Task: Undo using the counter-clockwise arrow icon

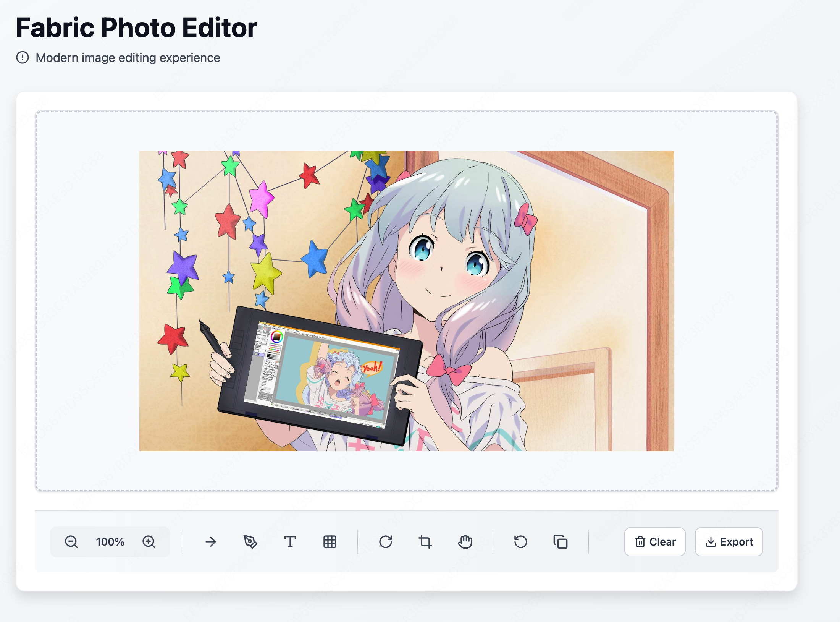Action: click(x=521, y=542)
